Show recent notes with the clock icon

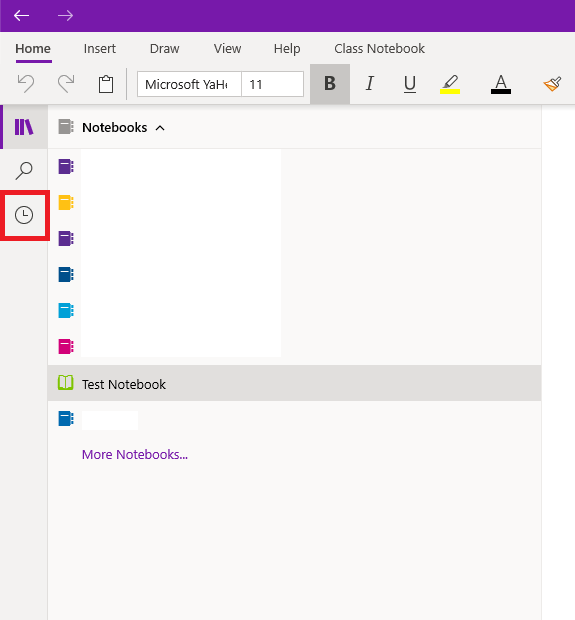click(x=24, y=215)
